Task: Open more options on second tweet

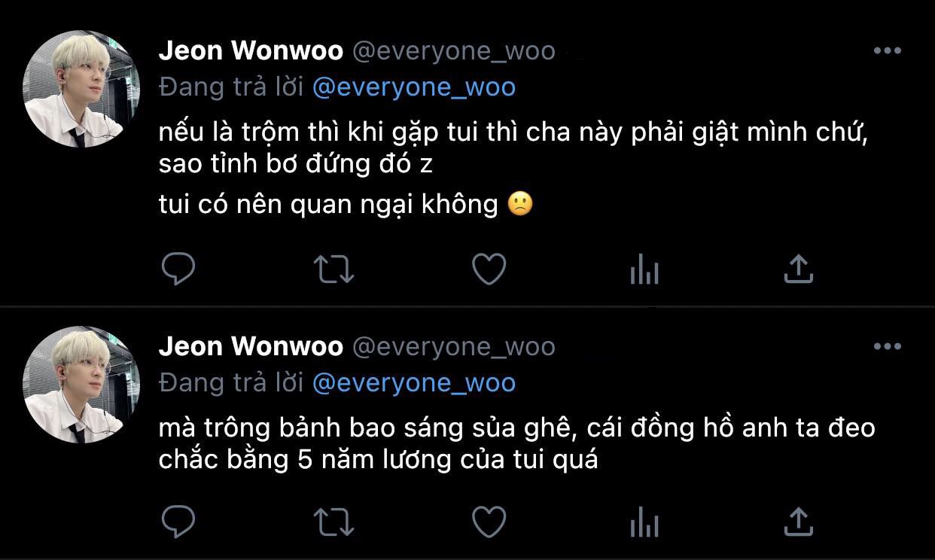Action: point(887,347)
